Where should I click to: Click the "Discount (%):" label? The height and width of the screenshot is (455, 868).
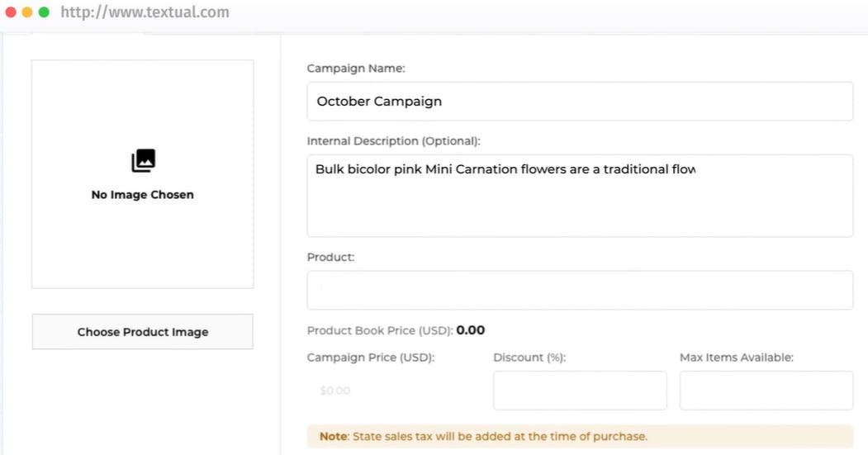(x=529, y=358)
